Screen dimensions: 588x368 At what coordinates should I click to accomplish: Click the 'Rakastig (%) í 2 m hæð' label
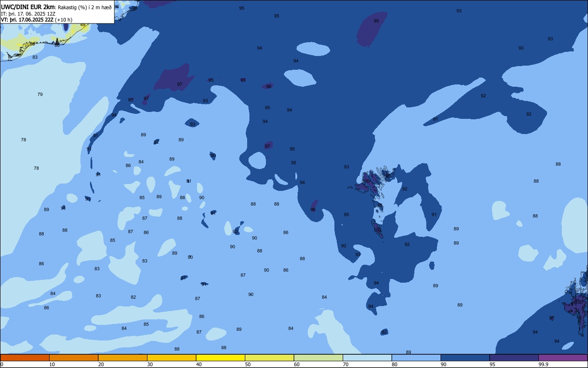click(85, 7)
